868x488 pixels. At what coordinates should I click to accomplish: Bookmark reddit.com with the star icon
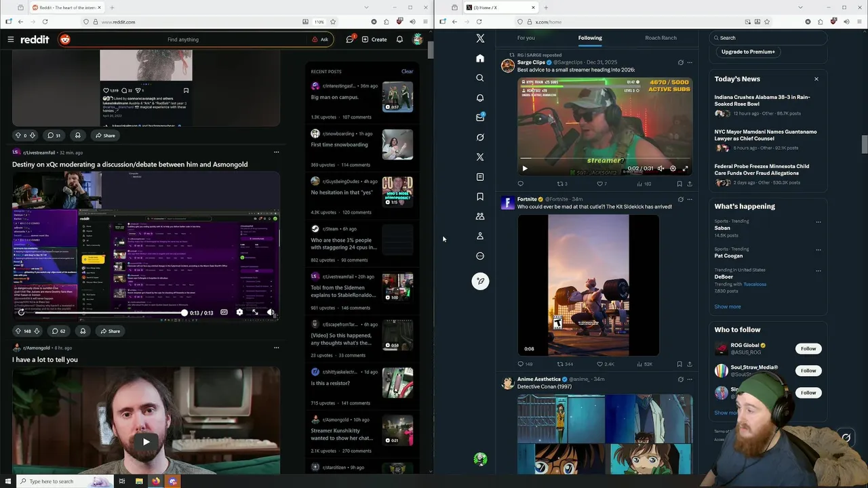pyautogui.click(x=332, y=22)
